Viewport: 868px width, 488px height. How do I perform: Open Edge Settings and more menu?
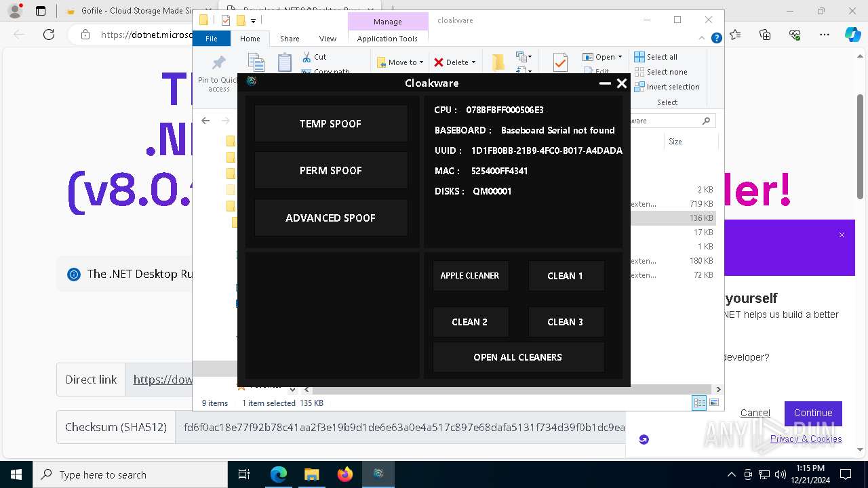tap(825, 35)
